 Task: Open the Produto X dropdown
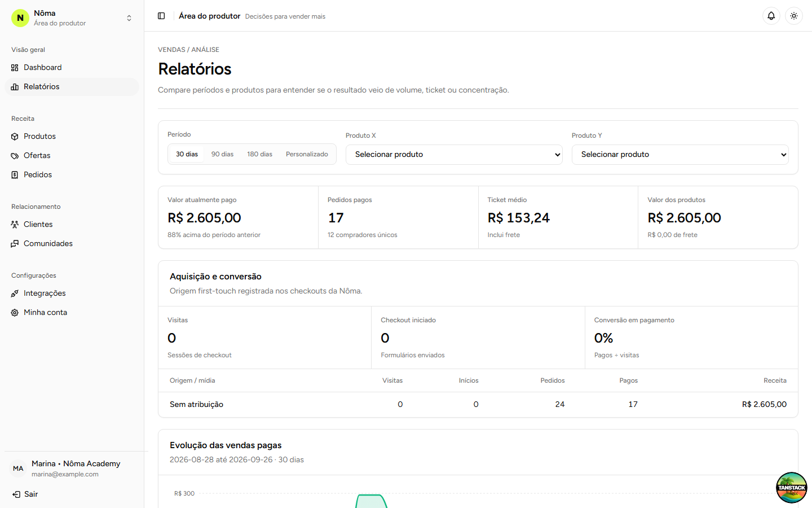click(454, 155)
